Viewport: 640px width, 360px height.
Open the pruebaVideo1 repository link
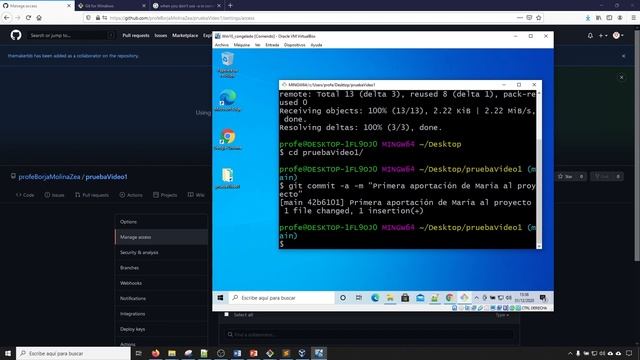(107, 177)
